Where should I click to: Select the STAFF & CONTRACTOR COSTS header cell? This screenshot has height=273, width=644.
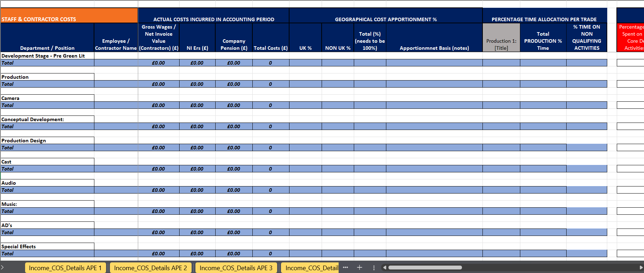click(x=69, y=16)
